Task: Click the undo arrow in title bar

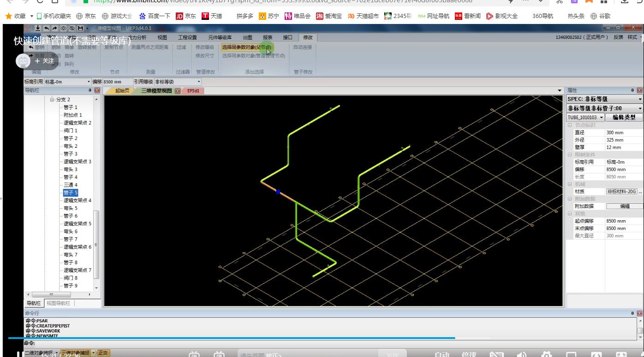Action: (47, 29)
